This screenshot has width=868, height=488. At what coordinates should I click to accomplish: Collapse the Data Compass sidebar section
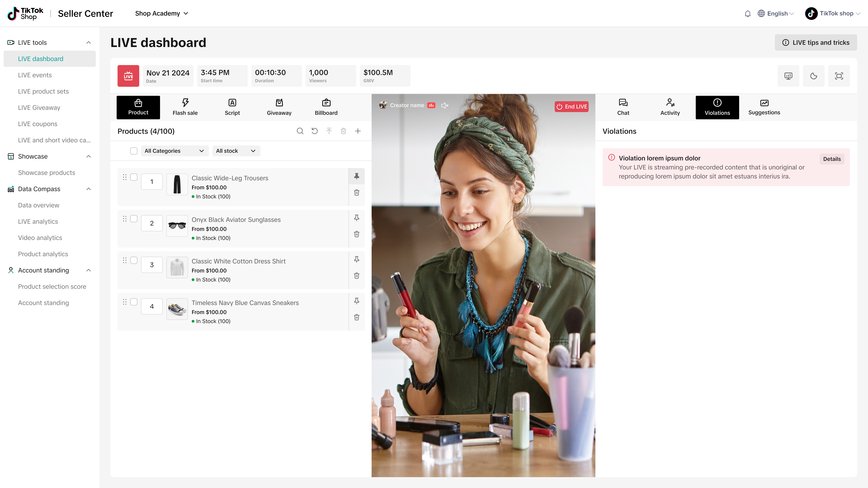89,189
